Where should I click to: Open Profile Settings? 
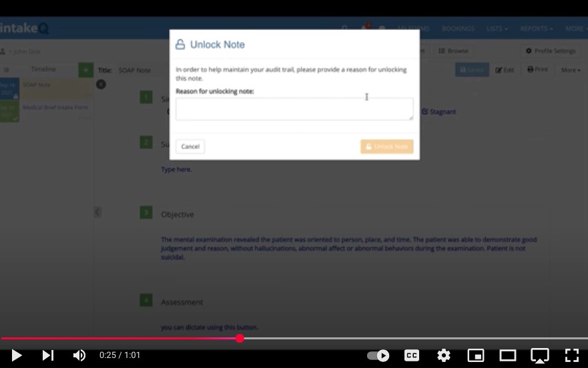coord(551,51)
